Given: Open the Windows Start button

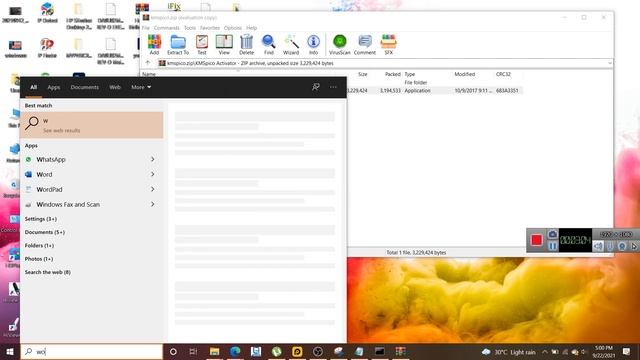Looking at the screenshot, I should 10,351.
